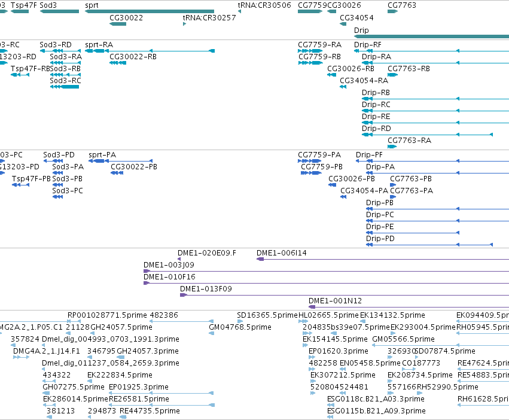Click the EK208734.5prime EST label
The width and height of the screenshot is (509, 420).
[420, 375]
